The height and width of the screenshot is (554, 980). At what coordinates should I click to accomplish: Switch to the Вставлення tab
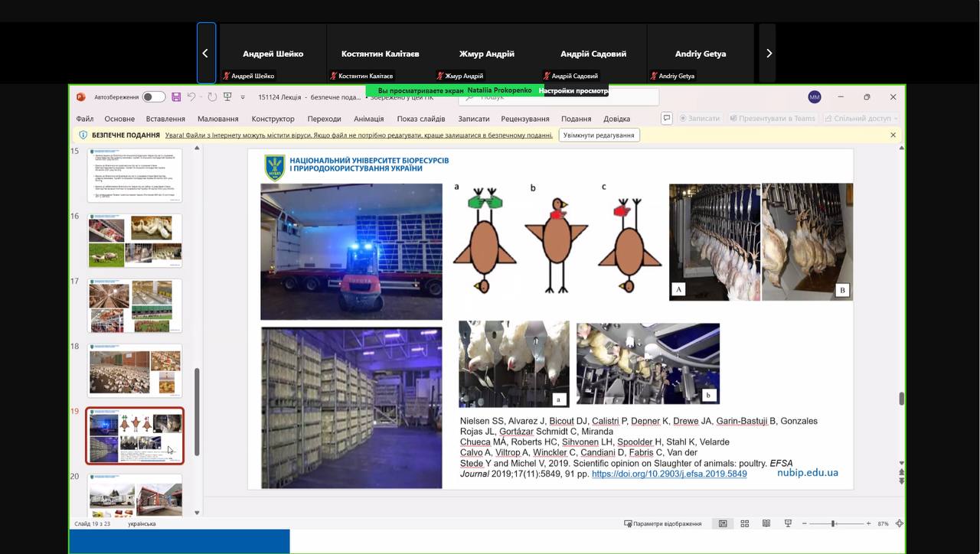[x=165, y=119]
